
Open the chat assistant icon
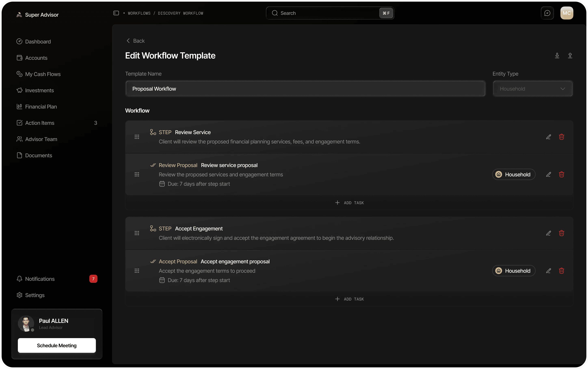tap(547, 13)
